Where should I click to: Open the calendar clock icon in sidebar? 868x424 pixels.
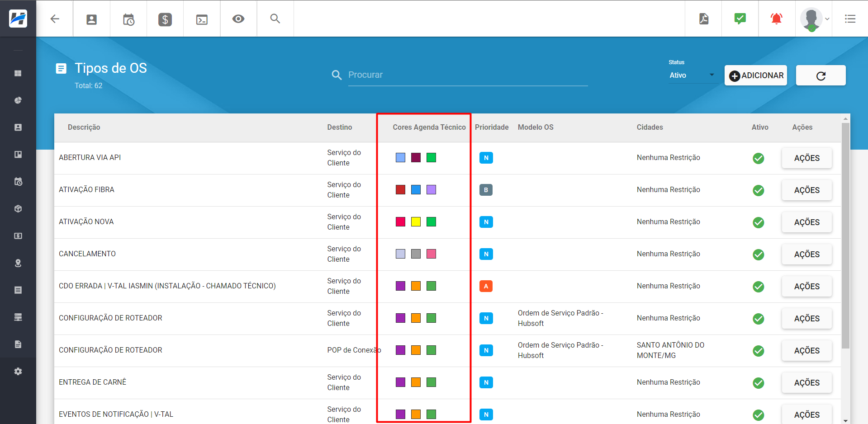[x=18, y=182]
